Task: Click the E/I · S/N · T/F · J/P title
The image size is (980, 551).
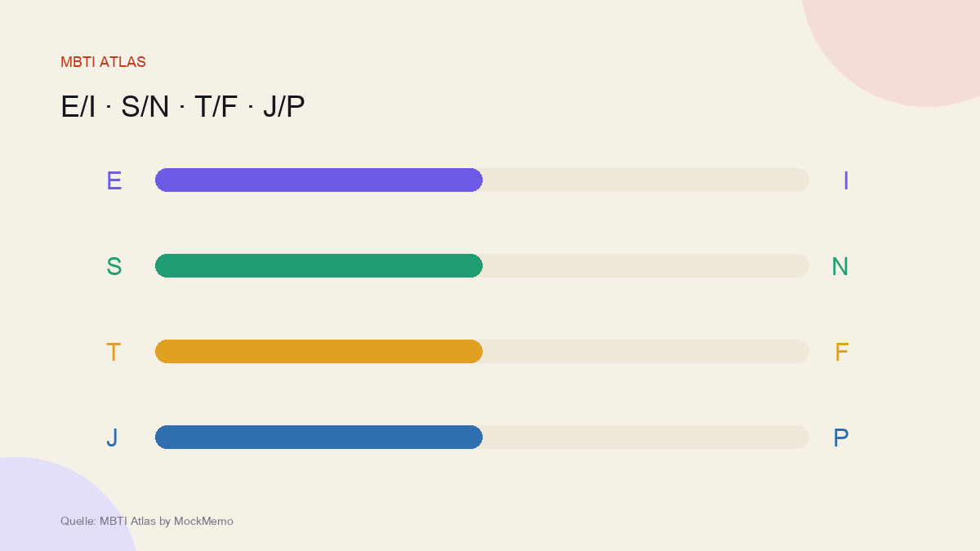Action: pyautogui.click(x=183, y=107)
